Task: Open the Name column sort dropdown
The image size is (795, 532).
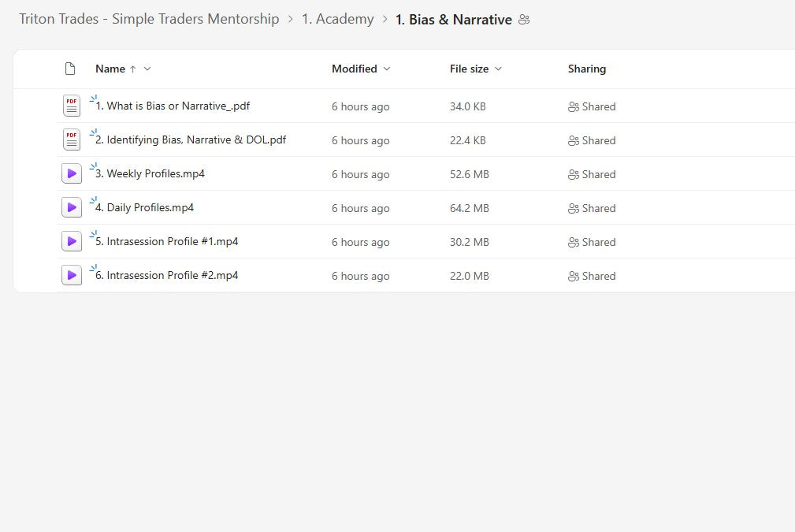Action: pos(147,69)
